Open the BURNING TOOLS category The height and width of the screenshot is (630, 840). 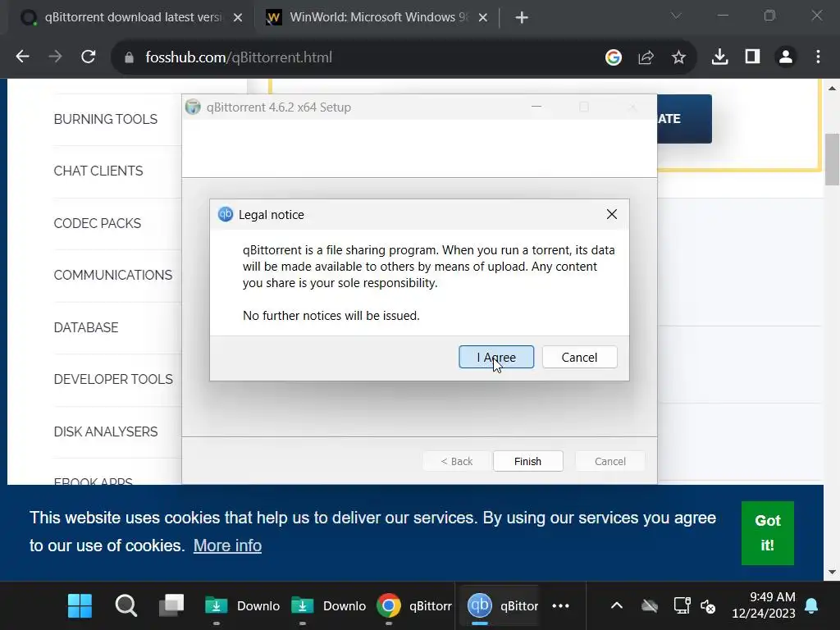click(106, 119)
